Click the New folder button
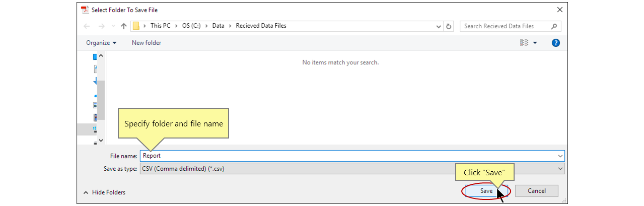The height and width of the screenshot is (206, 644). pyautogui.click(x=147, y=43)
